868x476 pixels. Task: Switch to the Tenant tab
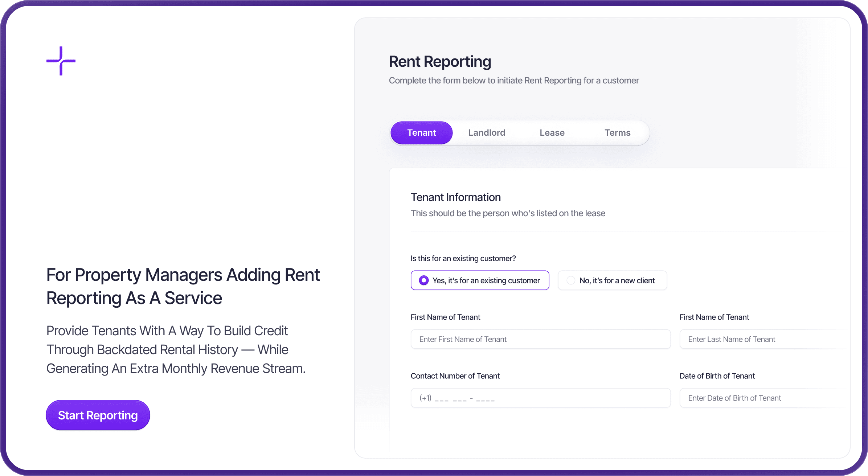click(422, 133)
